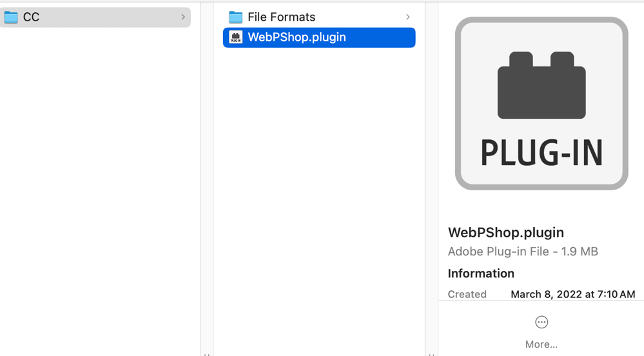Expand the File Formats chevron arrow
Screen dimensions: 644x356
click(407, 17)
